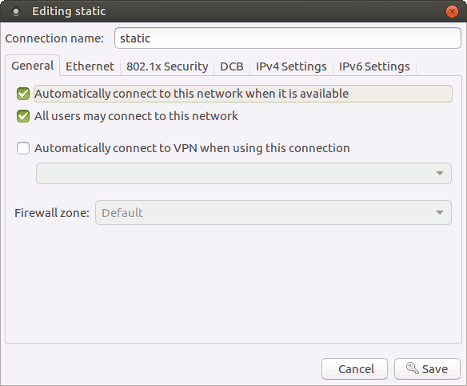
Task: Click the "All users may connect" label text
Action: click(x=136, y=116)
